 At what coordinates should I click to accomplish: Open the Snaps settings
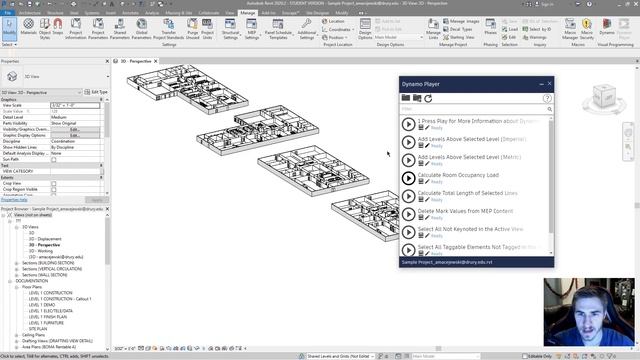click(x=58, y=27)
